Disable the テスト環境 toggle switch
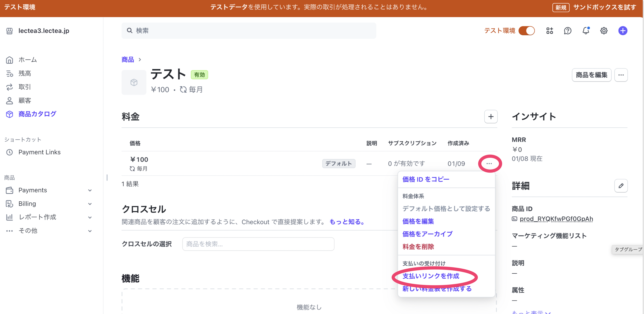Screen dimensions: 644x314 [526, 31]
